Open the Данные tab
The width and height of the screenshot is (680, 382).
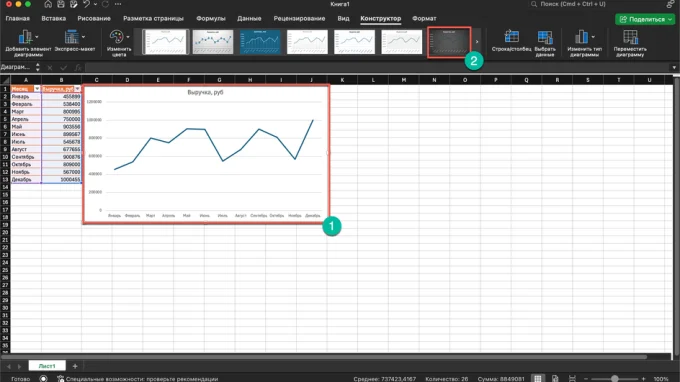point(249,19)
